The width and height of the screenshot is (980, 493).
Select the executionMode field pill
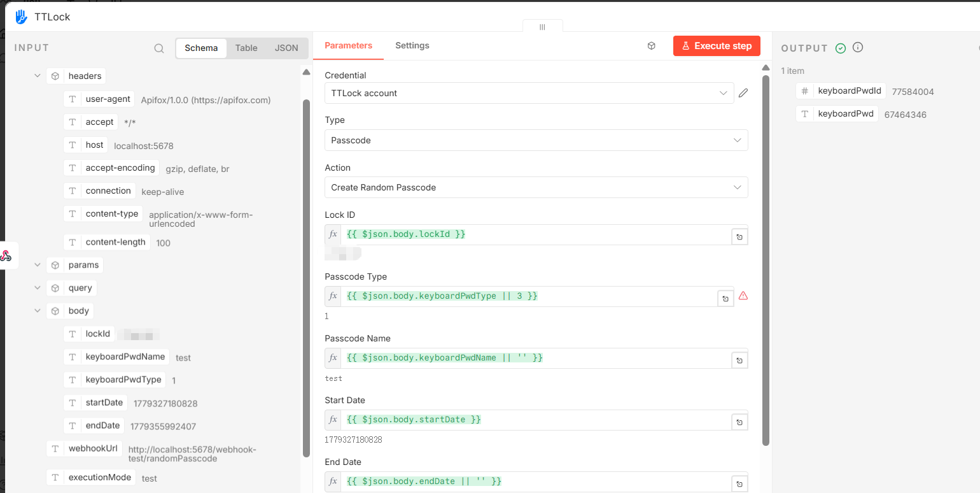tap(91, 478)
